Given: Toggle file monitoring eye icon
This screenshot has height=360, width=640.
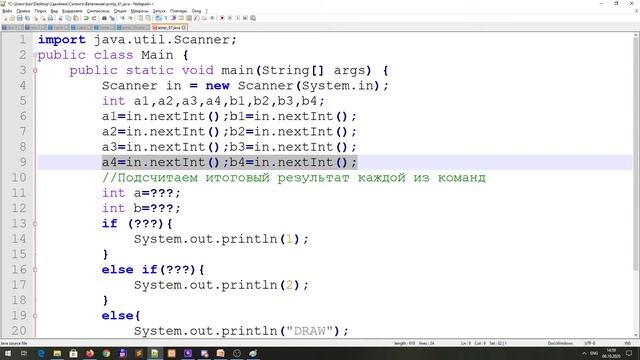Looking at the screenshot, I should (212, 18).
